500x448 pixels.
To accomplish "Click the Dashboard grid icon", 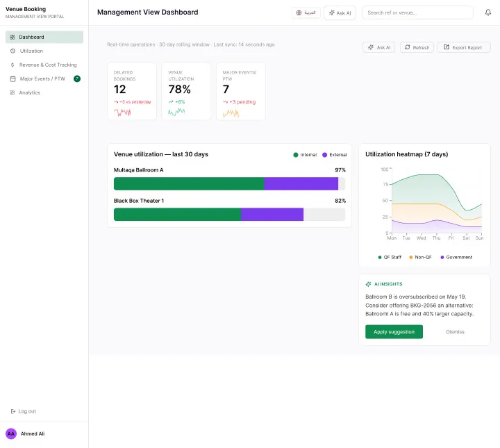I will (12, 37).
